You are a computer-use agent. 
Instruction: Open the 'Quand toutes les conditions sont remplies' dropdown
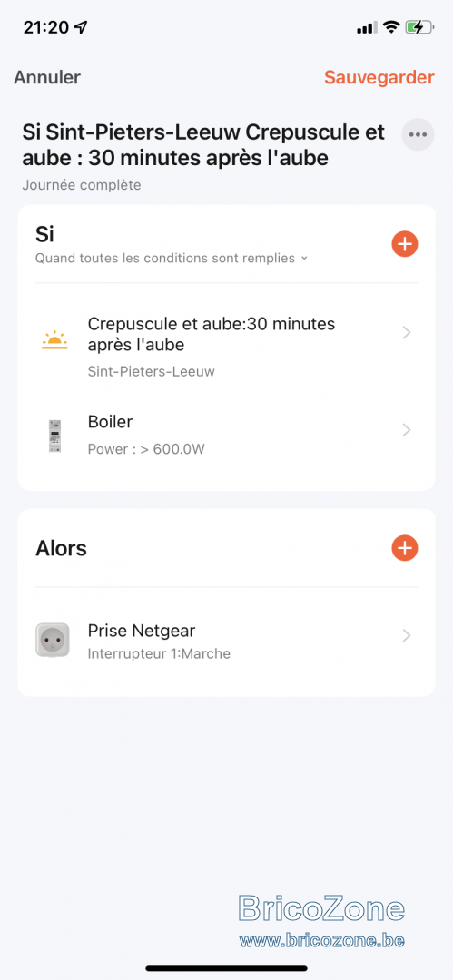point(172,258)
